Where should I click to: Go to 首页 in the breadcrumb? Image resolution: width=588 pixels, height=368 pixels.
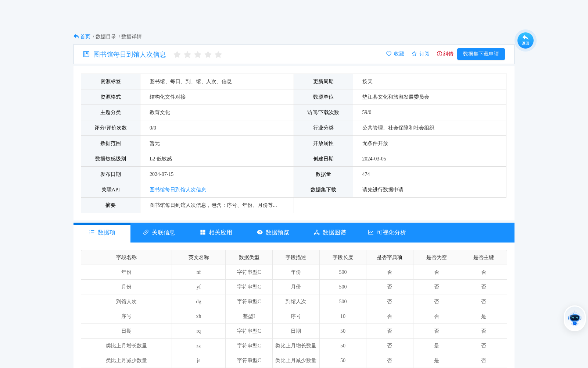tap(85, 36)
